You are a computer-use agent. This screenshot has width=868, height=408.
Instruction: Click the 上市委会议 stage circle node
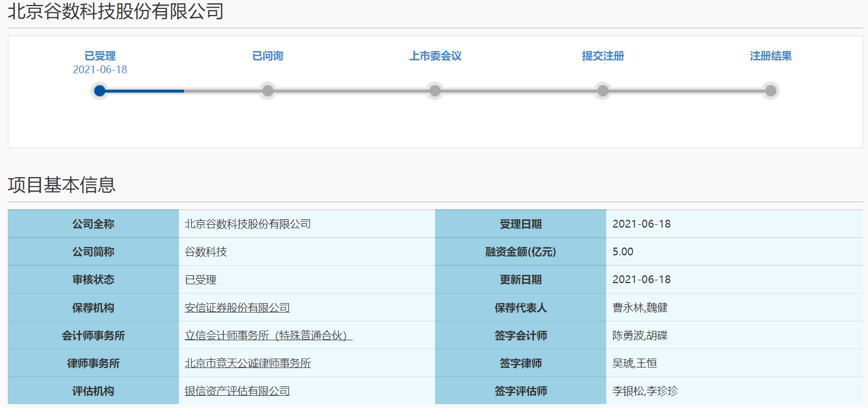(x=435, y=90)
